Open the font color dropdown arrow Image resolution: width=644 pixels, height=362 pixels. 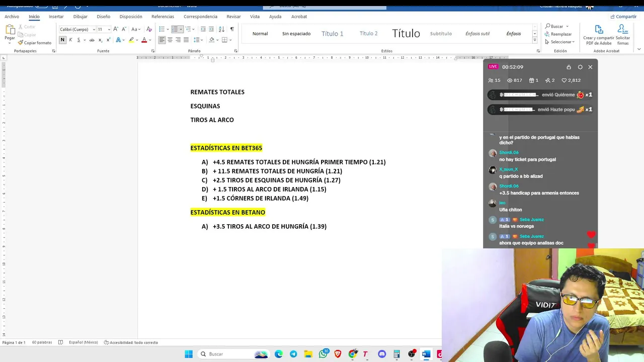pos(150,40)
